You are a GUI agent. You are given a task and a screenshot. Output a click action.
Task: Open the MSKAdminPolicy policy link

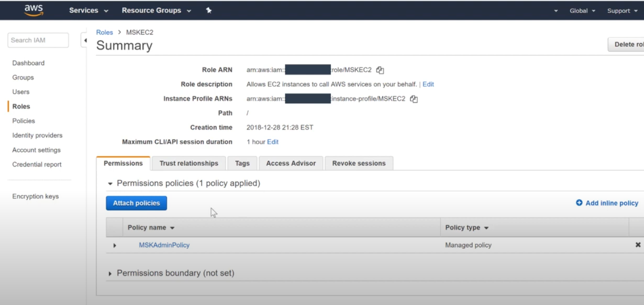coord(164,245)
